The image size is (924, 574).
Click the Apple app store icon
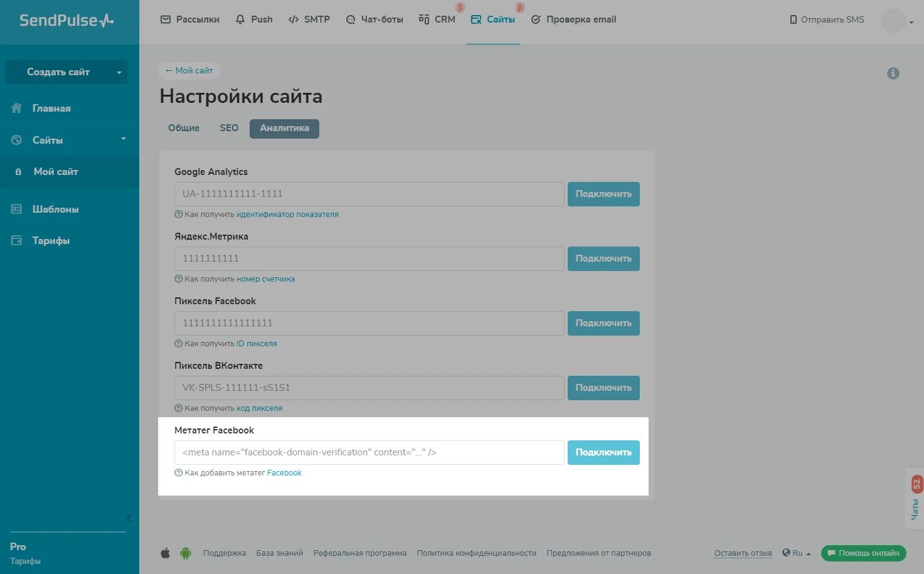166,553
